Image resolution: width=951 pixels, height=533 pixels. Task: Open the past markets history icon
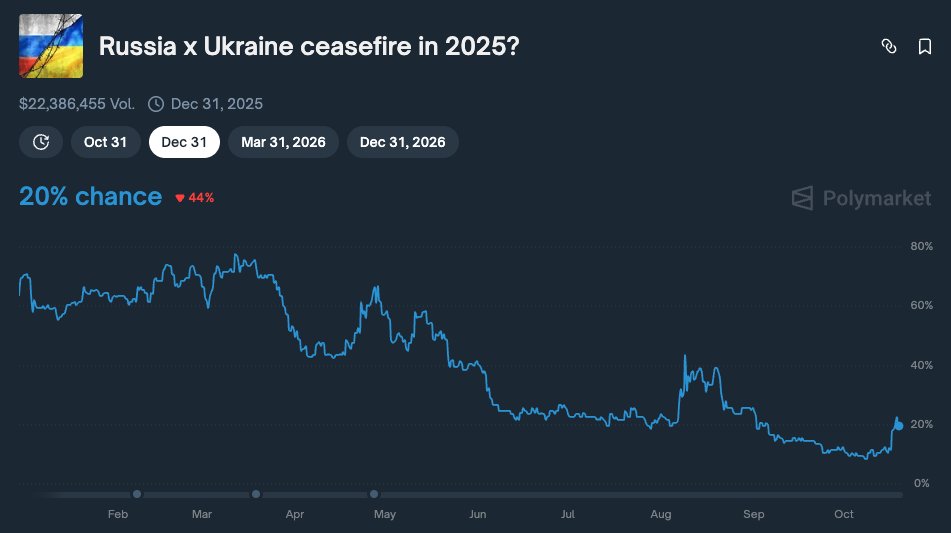click(41, 142)
